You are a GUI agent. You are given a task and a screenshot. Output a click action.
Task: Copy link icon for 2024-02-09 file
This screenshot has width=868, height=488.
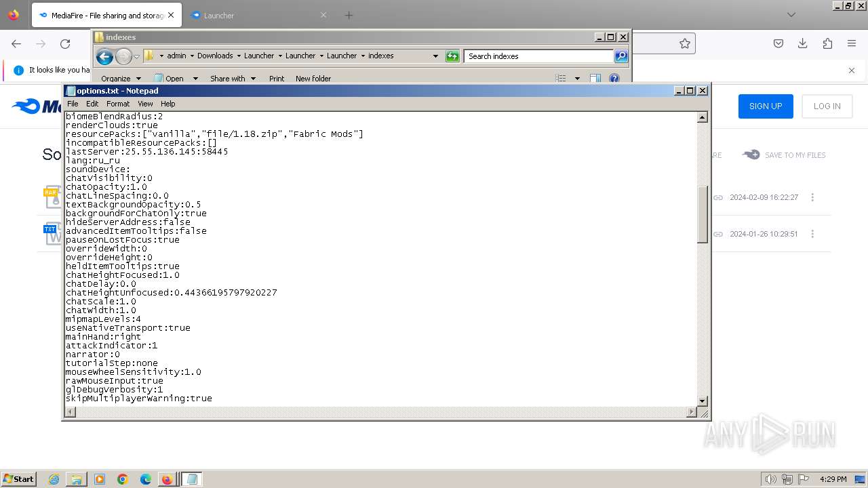pos(718,198)
